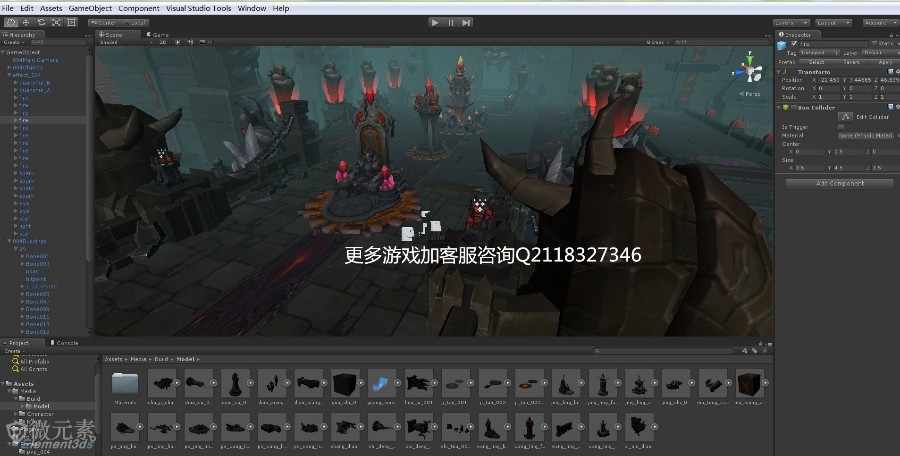Select the Hand tool in the toolbar
Viewport: 900px width, 456px height.
11,22
